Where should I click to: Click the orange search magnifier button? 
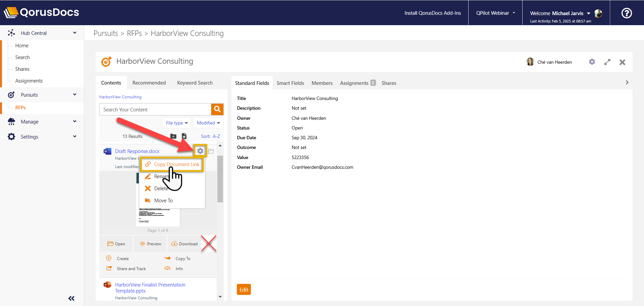217,109
